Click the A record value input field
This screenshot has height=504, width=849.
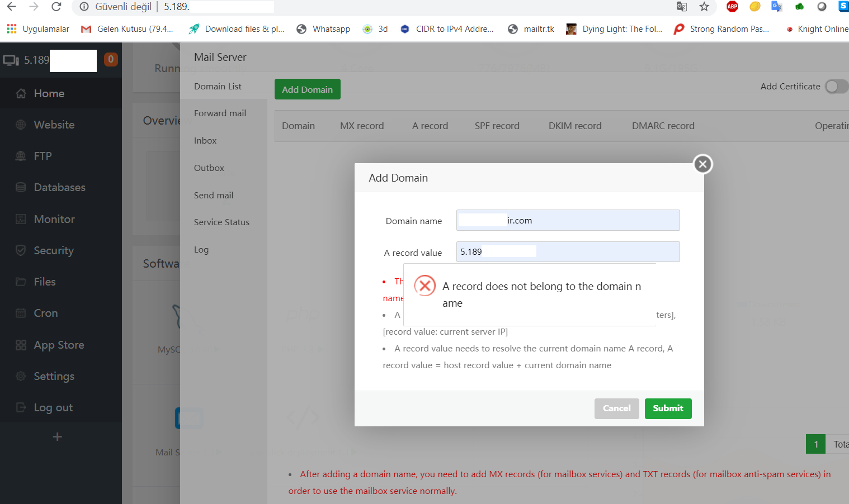[x=568, y=252]
